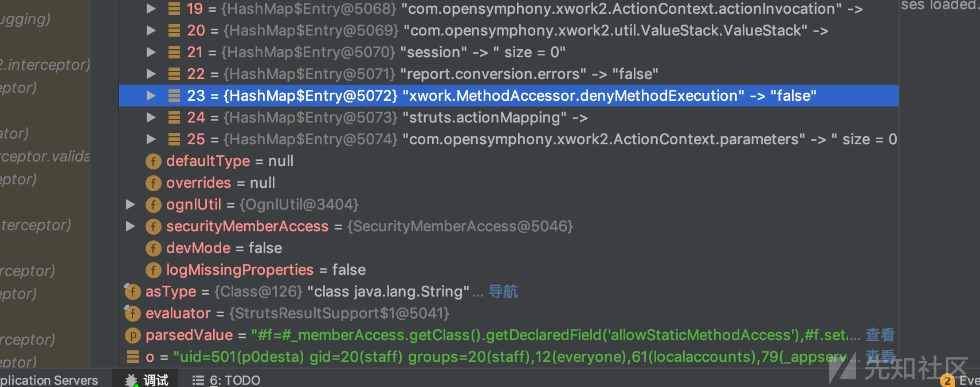Open the Application Servers tool tab
Image resolution: width=980 pixels, height=387 pixels.
coord(49,380)
